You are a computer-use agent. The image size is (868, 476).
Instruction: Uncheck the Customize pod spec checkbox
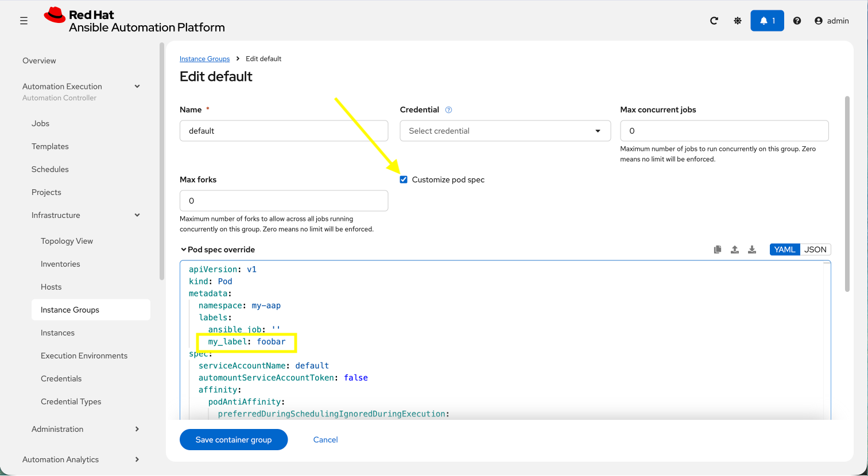pyautogui.click(x=404, y=179)
